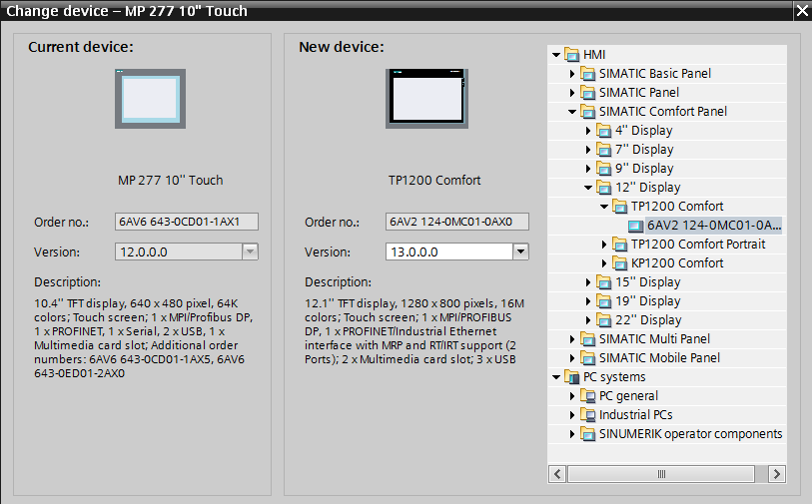This screenshot has width=812, height=504.
Task: Select the SINUMERIK operator components item
Action: [691, 434]
